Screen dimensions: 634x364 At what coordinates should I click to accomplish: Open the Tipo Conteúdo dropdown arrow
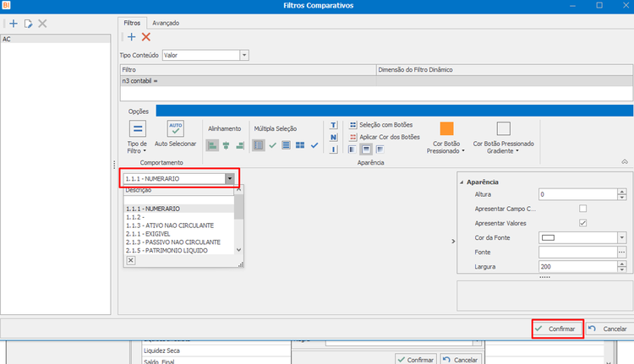coord(244,56)
